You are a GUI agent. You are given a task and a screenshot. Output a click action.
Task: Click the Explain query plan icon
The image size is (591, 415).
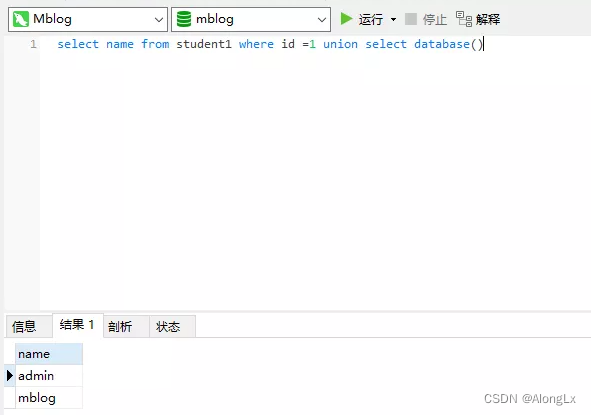(464, 19)
